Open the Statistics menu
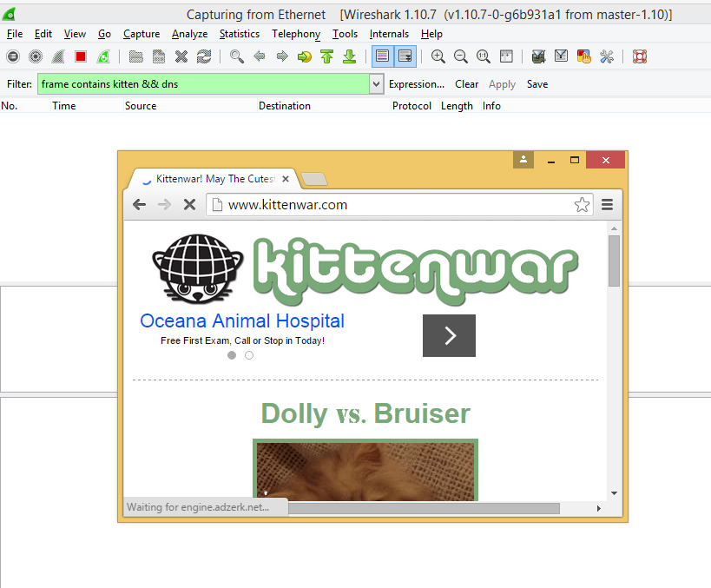This screenshot has height=588, width=711. (240, 34)
